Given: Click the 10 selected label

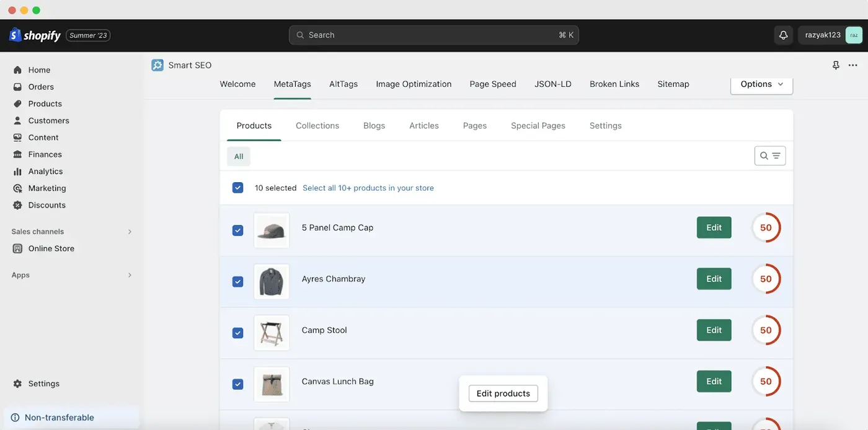Looking at the screenshot, I should click(x=275, y=188).
